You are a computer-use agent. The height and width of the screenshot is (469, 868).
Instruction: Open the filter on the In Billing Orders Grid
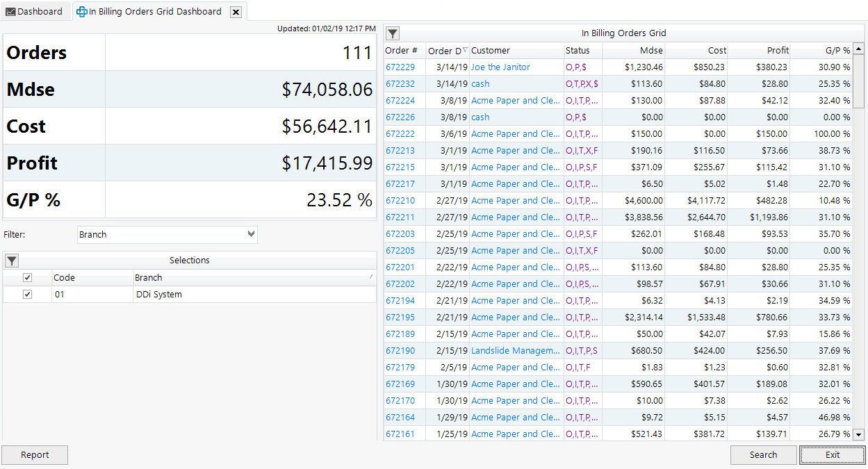point(393,33)
